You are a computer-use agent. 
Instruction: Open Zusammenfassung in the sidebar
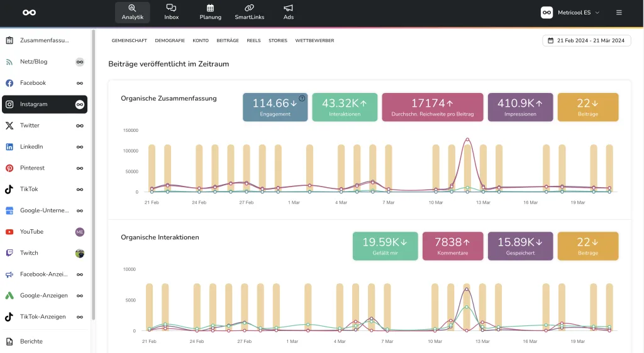(44, 40)
